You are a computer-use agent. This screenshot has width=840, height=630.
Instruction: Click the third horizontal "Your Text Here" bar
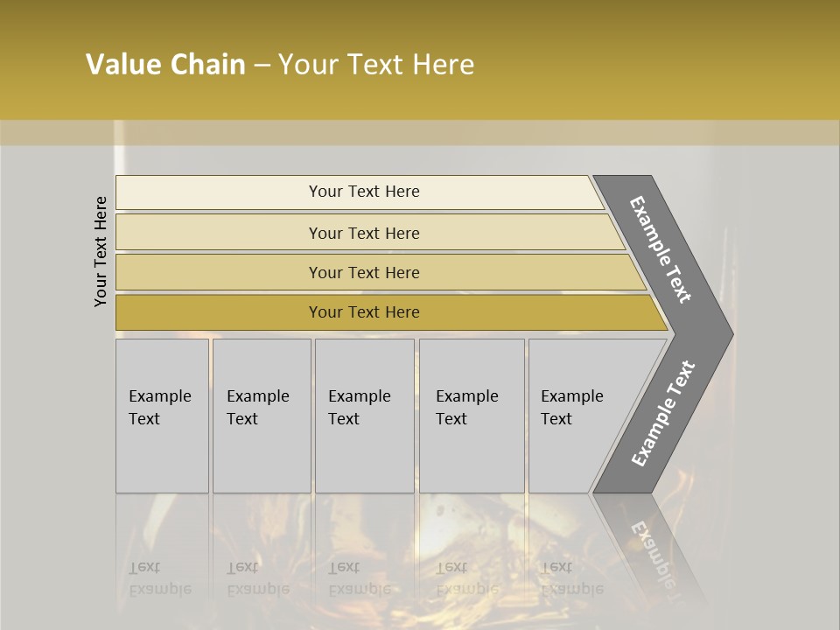click(363, 273)
